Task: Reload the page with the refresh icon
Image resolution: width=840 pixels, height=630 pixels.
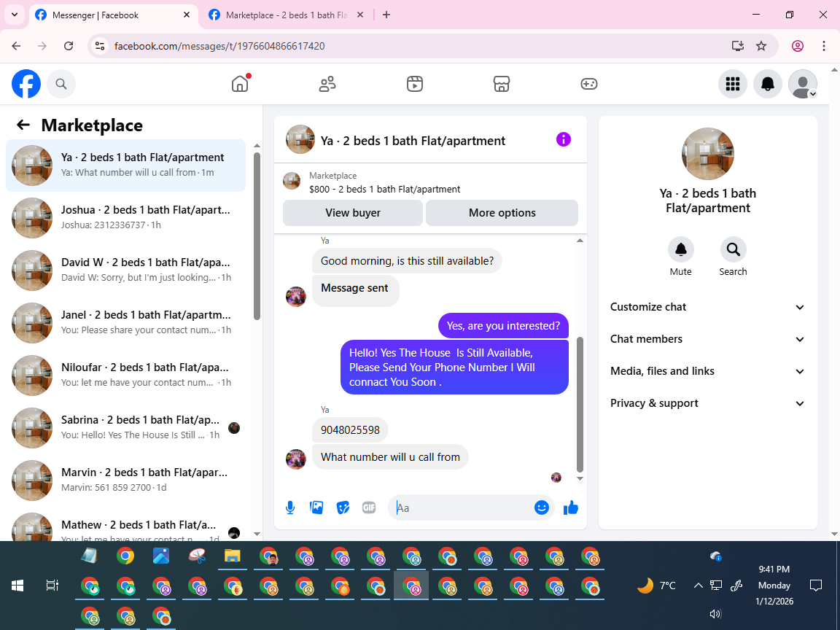Action: 69,46
